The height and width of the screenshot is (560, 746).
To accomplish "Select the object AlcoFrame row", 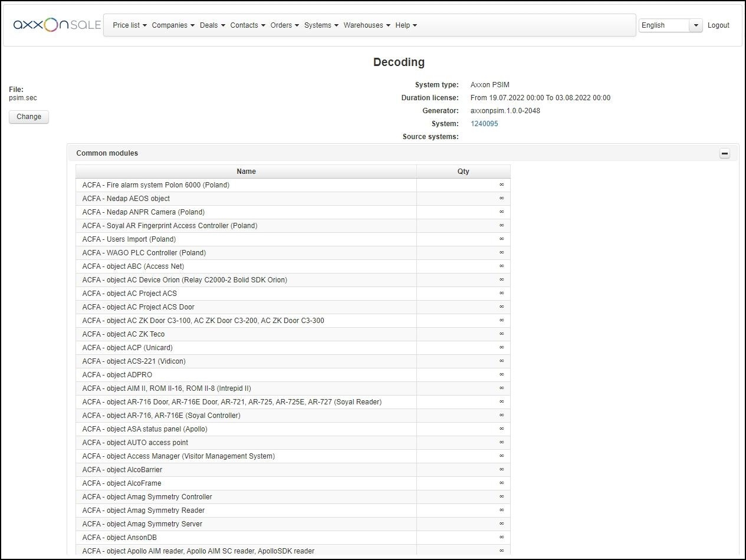I will click(x=293, y=483).
